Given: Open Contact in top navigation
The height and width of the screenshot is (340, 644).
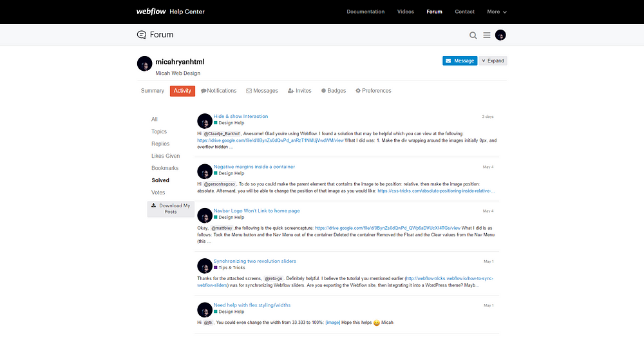Looking at the screenshot, I should pos(464,12).
